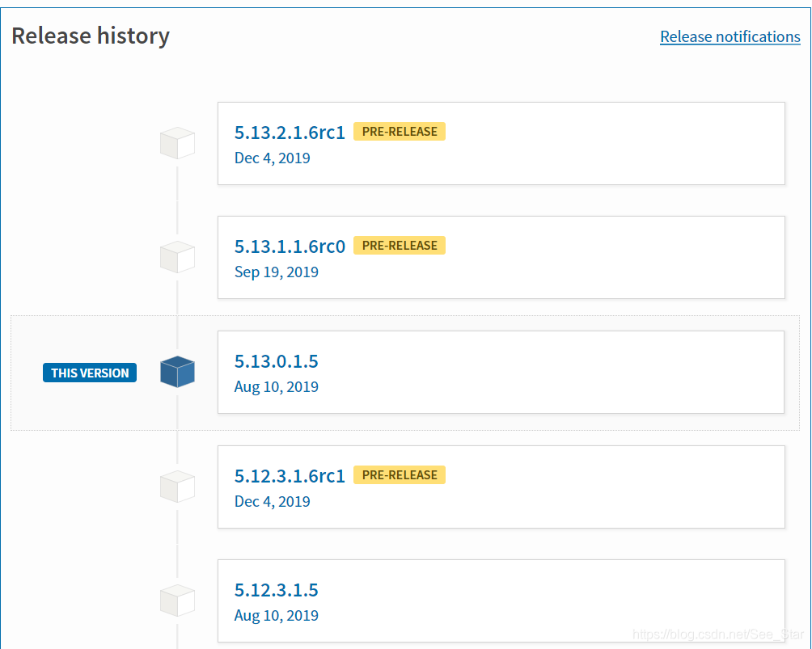Click the Sep 19, 2019 release date
Image resolution: width=812 pixels, height=649 pixels.
point(276,272)
